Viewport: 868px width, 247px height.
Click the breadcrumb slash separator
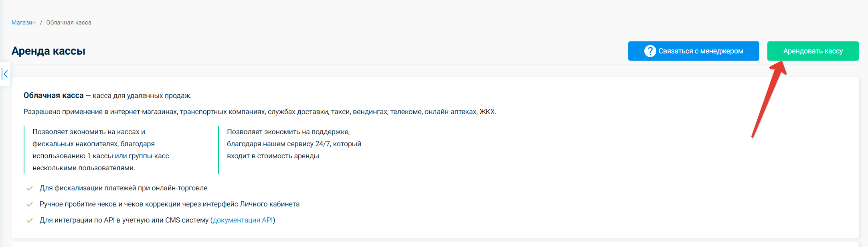41,22
